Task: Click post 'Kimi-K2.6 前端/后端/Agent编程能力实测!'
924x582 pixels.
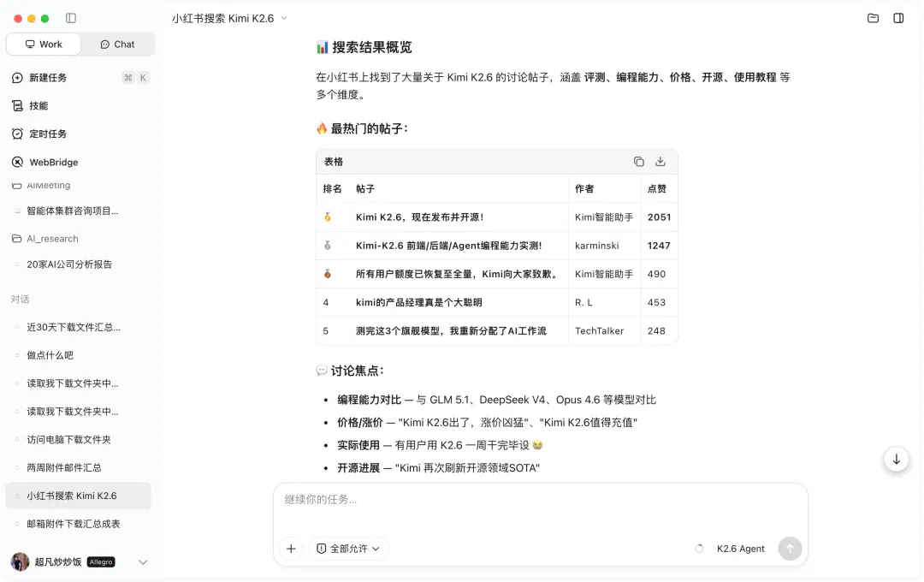Action: (x=448, y=246)
